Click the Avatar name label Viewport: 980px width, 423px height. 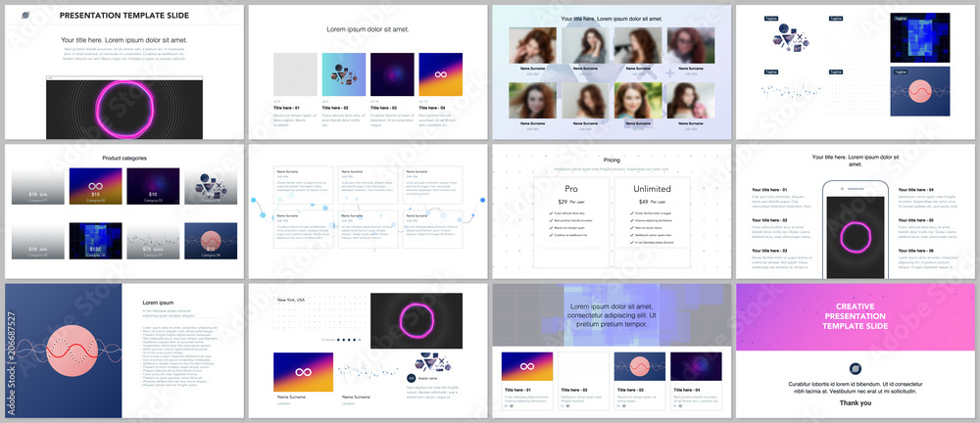pos(426,379)
